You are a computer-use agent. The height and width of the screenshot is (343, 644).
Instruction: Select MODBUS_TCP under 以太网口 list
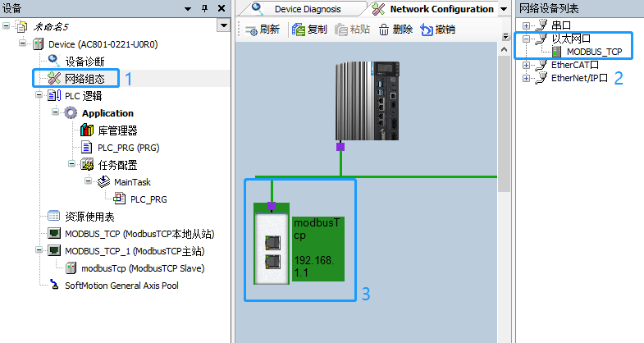click(x=592, y=51)
